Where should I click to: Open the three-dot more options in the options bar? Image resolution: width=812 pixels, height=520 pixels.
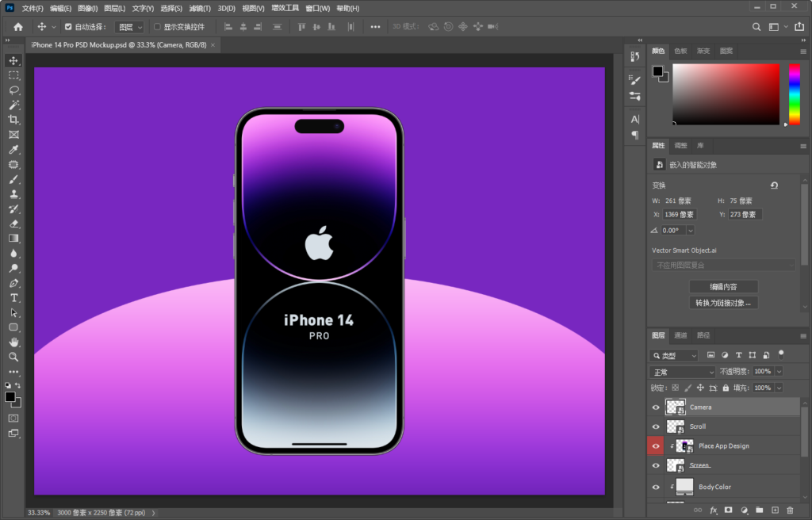pyautogui.click(x=375, y=27)
